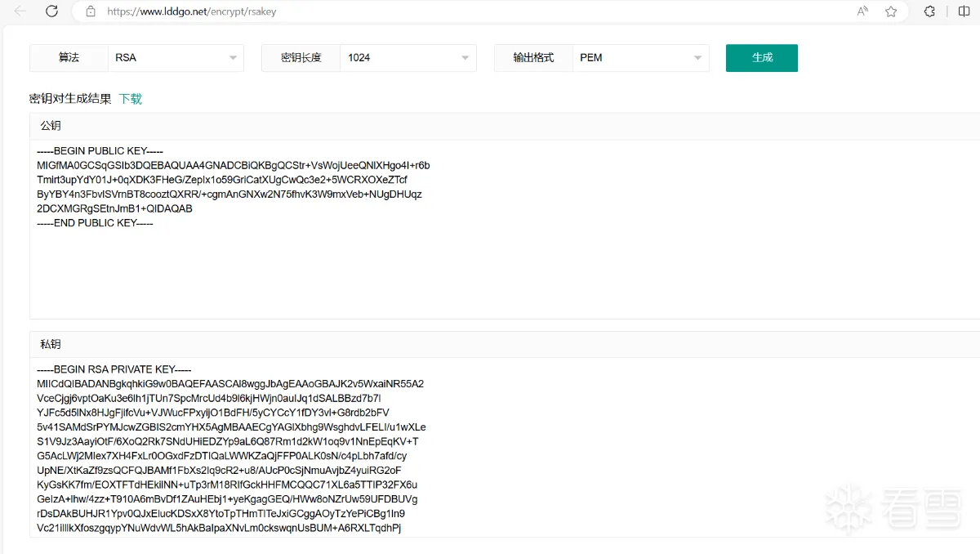Click the BEGIN RSA PRIVATE KEY line
This screenshot has height=554, width=980.
(x=114, y=369)
